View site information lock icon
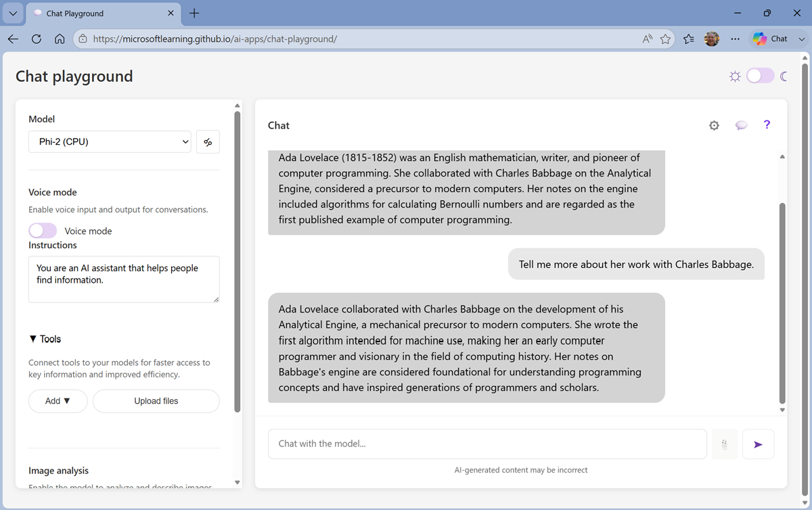This screenshot has height=510, width=812. 83,39
